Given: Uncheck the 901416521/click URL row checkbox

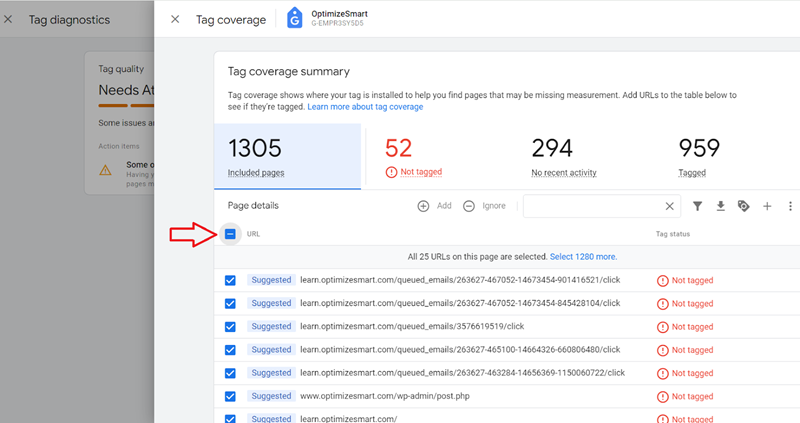Looking at the screenshot, I should pos(230,281).
